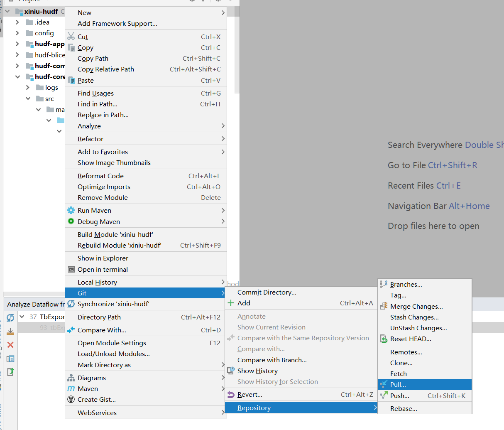Click the Cut scissors icon

71,37
